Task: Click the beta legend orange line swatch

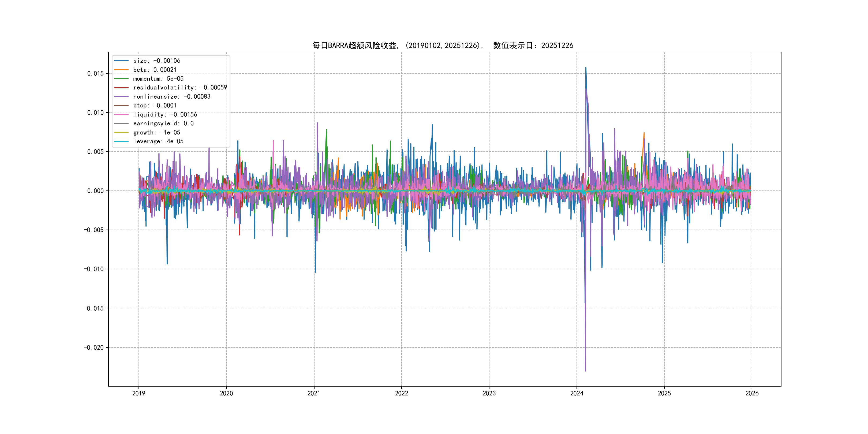Action: pyautogui.click(x=121, y=70)
